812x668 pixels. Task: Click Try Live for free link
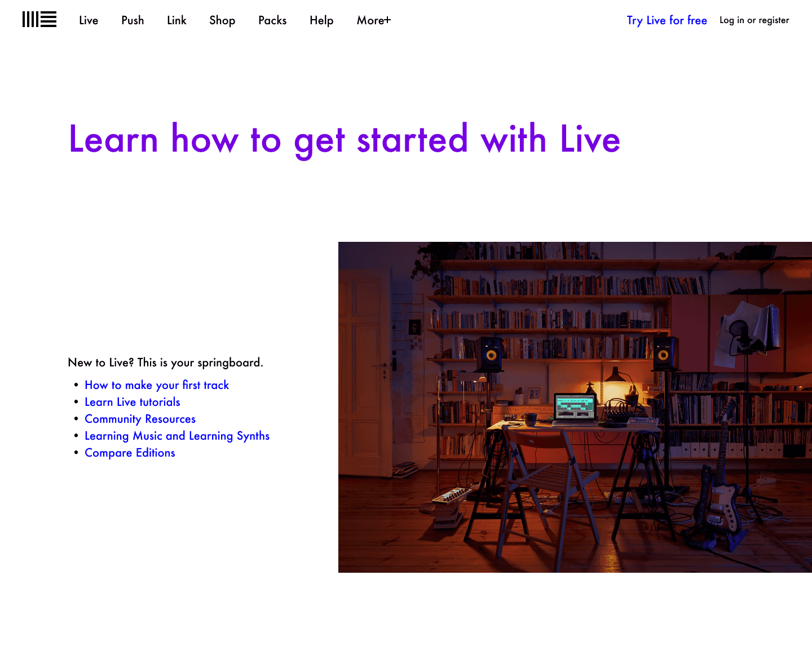[x=667, y=20]
